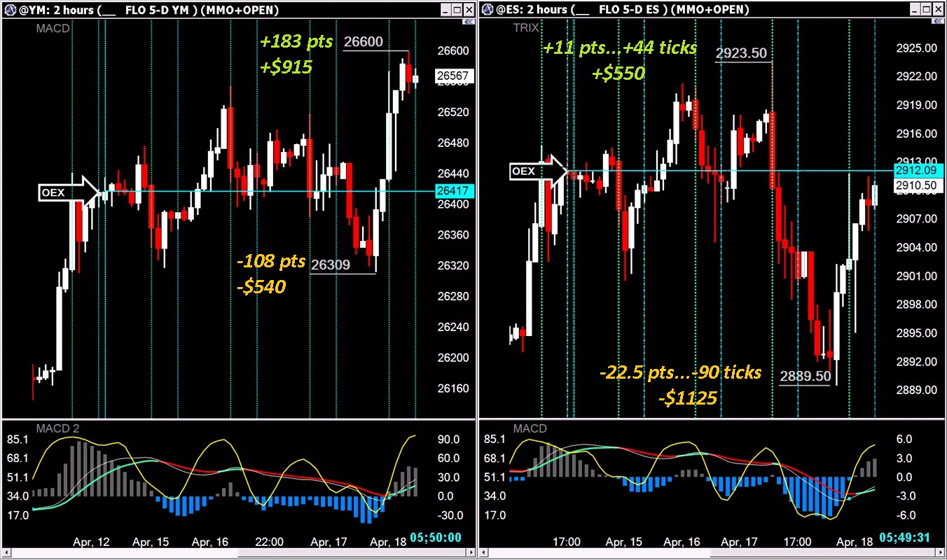Select the OEX arrow marker on the ES chart

pos(539,171)
